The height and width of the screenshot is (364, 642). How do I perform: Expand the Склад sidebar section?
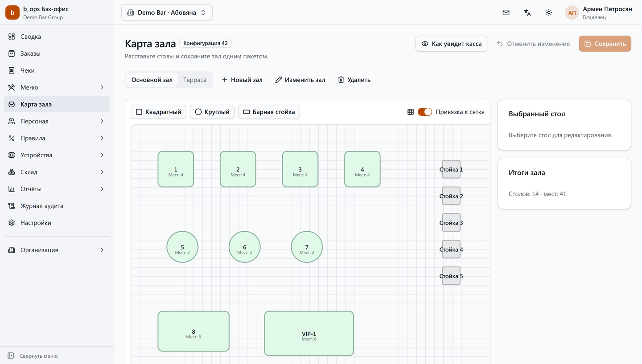coord(57,172)
